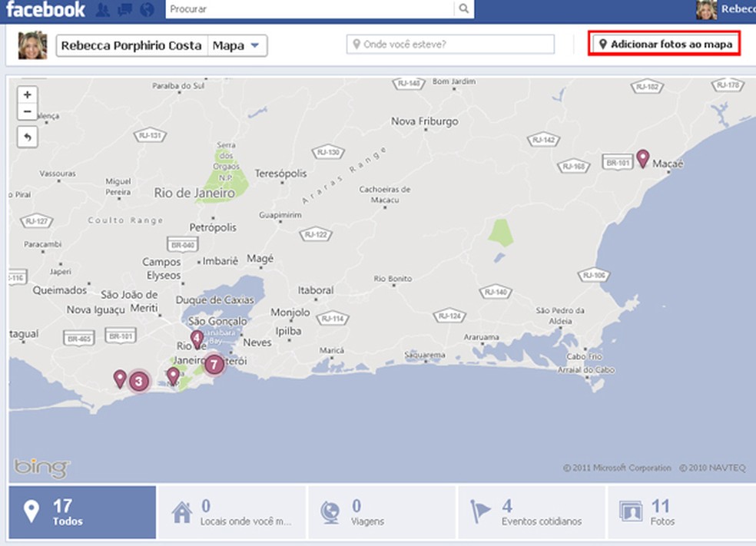Click the Cabo Frio map label
The width and height of the screenshot is (756, 546).
tap(584, 356)
